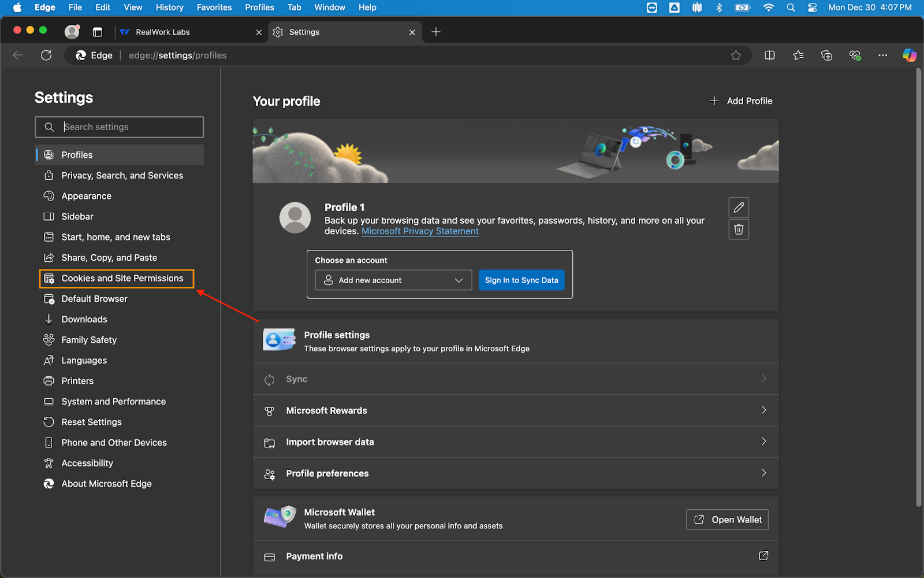Select Reset Settings in sidebar

pos(119,422)
